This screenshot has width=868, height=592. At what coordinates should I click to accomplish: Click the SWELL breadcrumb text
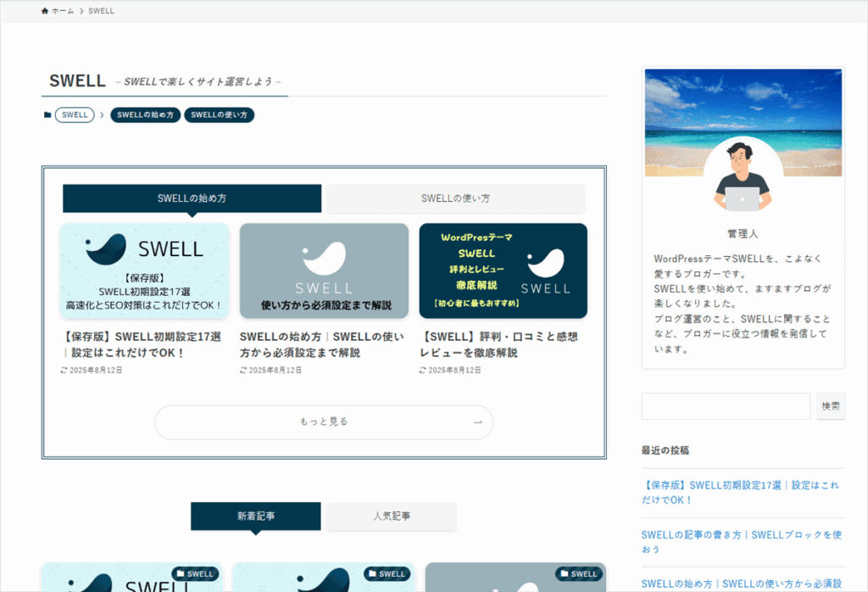[x=102, y=11]
